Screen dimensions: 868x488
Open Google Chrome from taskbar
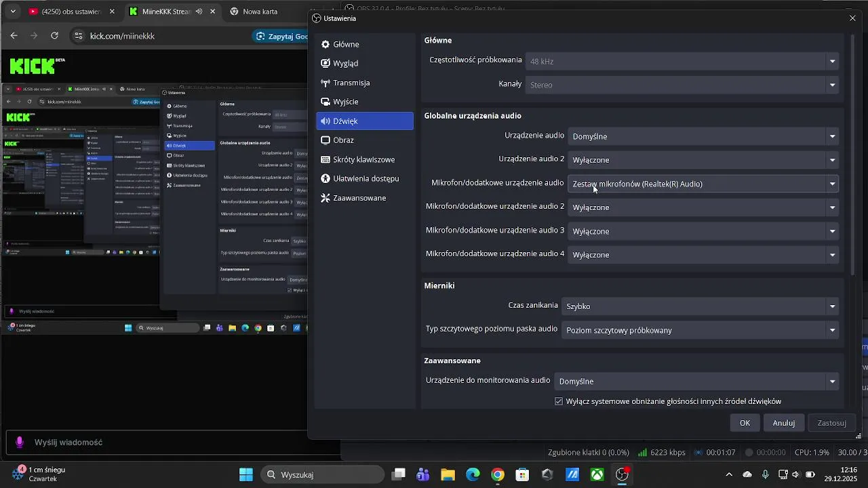(x=498, y=474)
